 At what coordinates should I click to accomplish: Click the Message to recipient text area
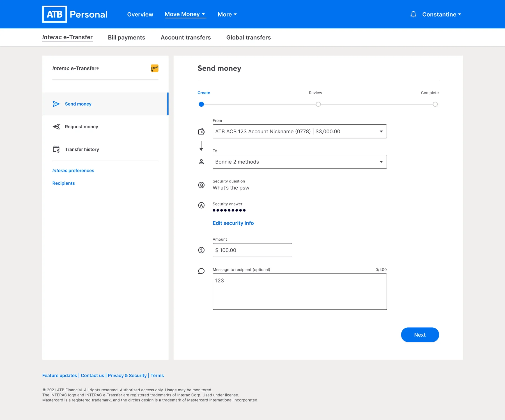click(x=300, y=292)
